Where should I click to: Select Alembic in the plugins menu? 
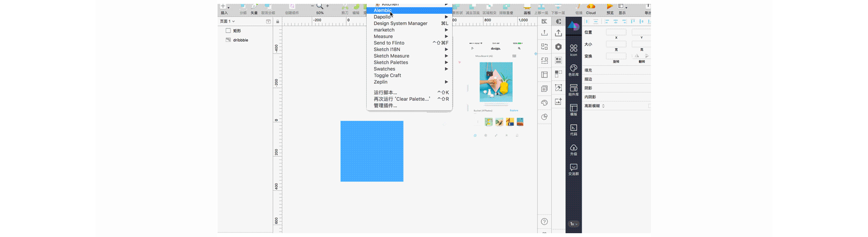[x=410, y=10]
